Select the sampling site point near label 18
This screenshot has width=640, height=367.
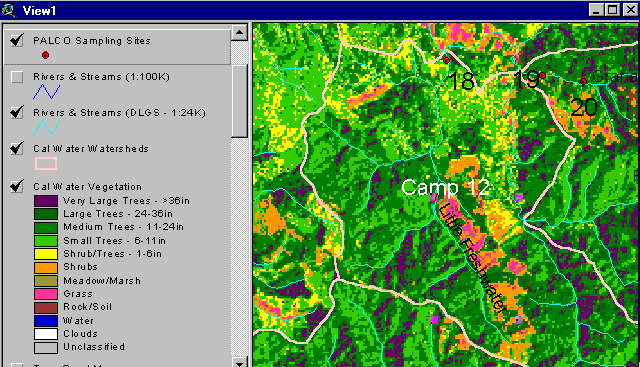446,60
